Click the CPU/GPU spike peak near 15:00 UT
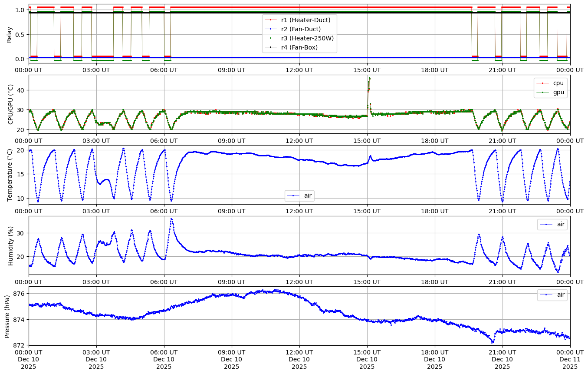Viewport: 588px width, 374px height. point(369,78)
